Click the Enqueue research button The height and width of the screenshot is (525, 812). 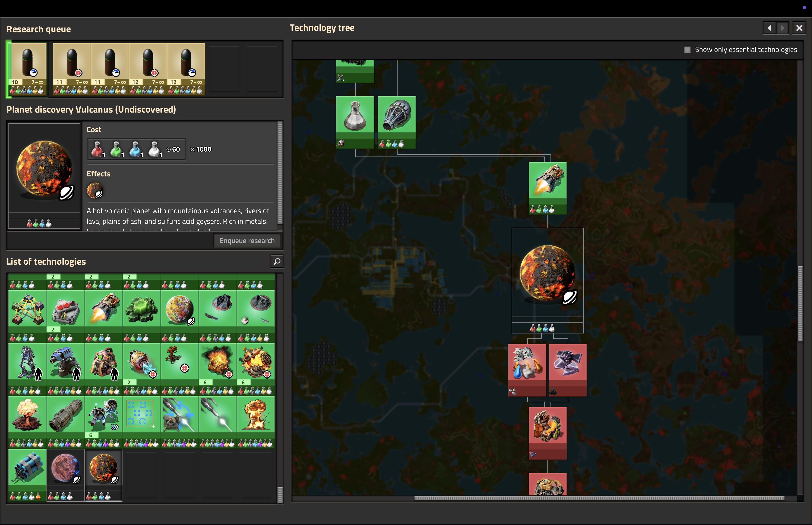coord(247,240)
